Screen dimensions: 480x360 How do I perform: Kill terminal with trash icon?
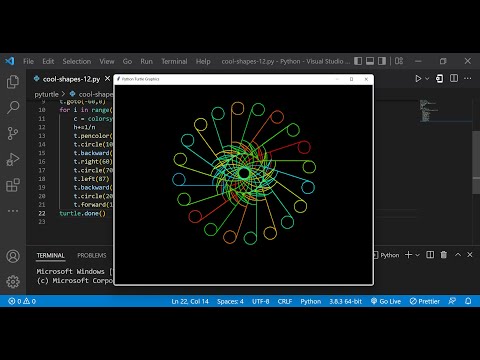point(444,255)
